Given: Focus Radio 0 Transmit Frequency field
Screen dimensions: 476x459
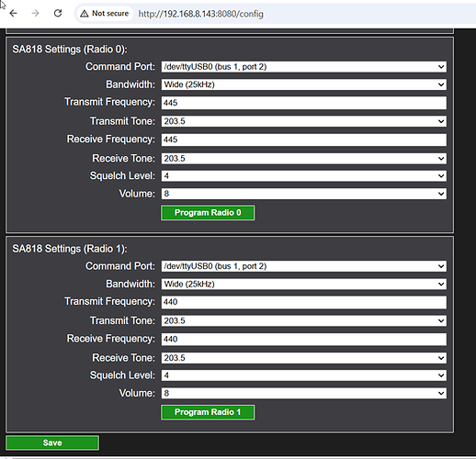Looking at the screenshot, I should (304, 103).
